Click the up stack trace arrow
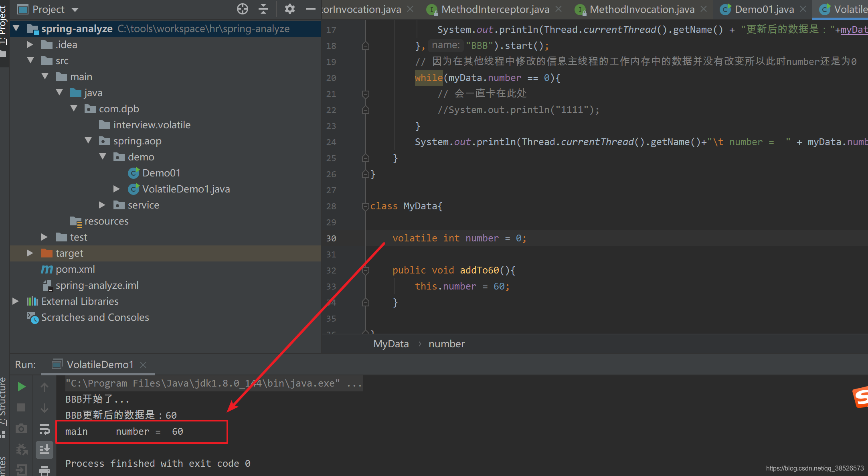 click(45, 387)
